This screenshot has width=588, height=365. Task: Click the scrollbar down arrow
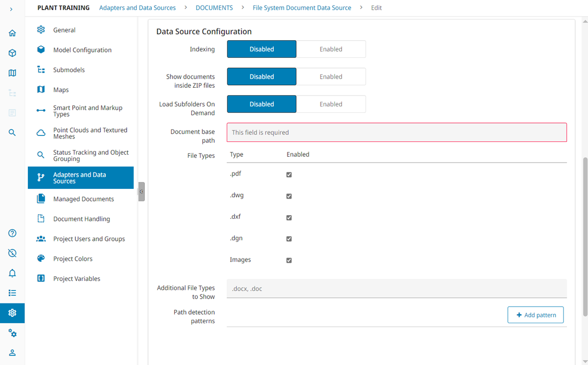(x=585, y=361)
